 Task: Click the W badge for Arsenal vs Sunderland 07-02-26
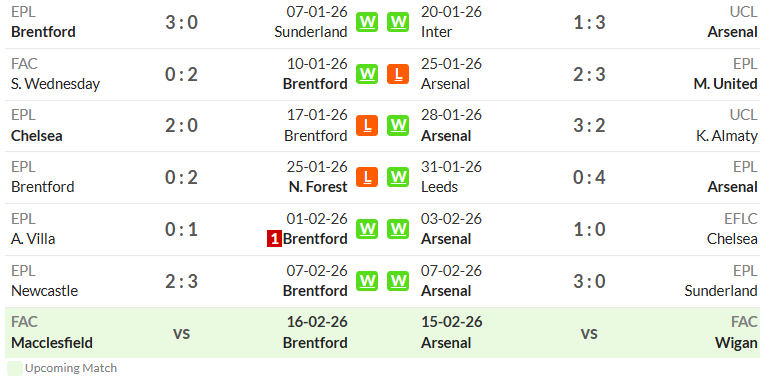tap(398, 281)
